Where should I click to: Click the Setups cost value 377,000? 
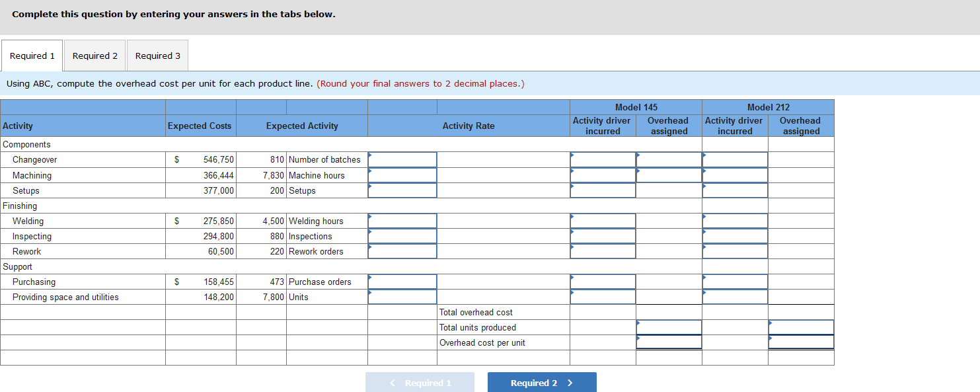pos(218,190)
